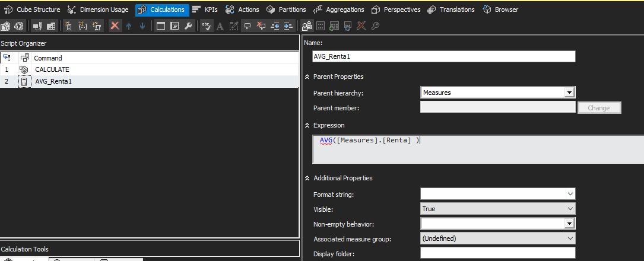Click the font letter A icon
The width and height of the screenshot is (644, 261).
220,26
